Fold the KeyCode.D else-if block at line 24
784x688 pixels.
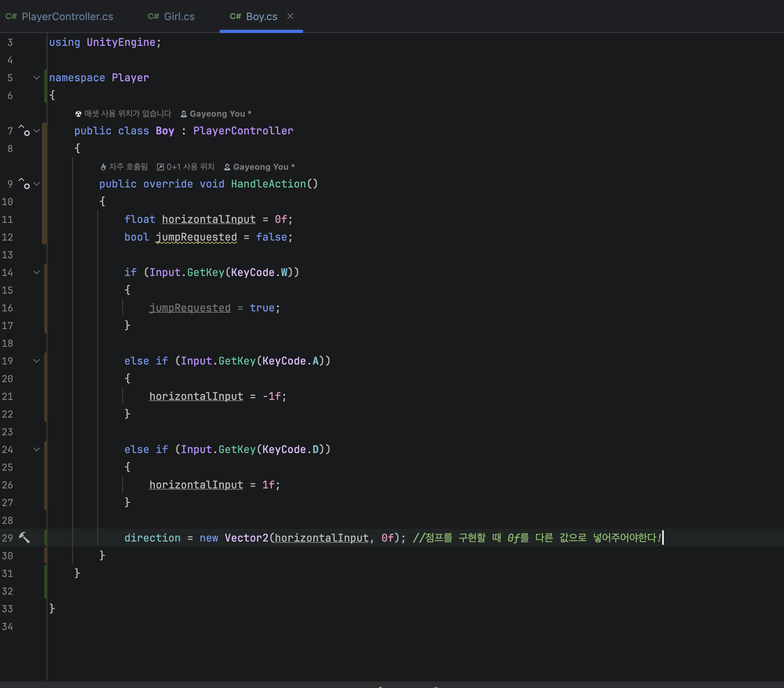[37, 449]
